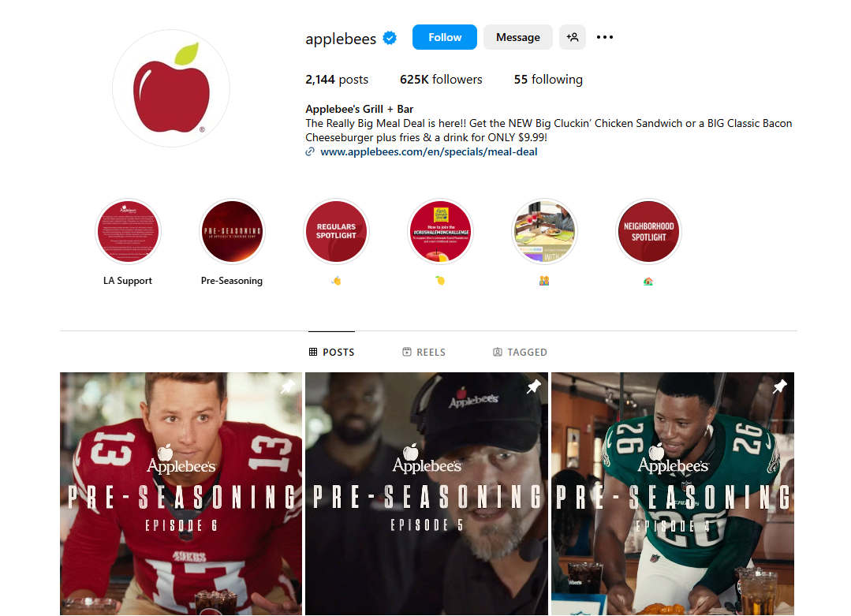Select the Posts tab

pos(331,353)
